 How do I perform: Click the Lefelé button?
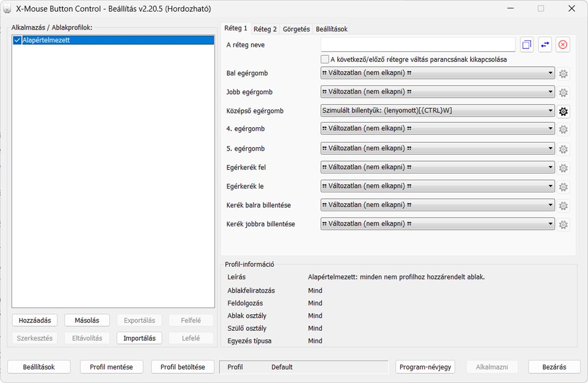click(x=191, y=338)
